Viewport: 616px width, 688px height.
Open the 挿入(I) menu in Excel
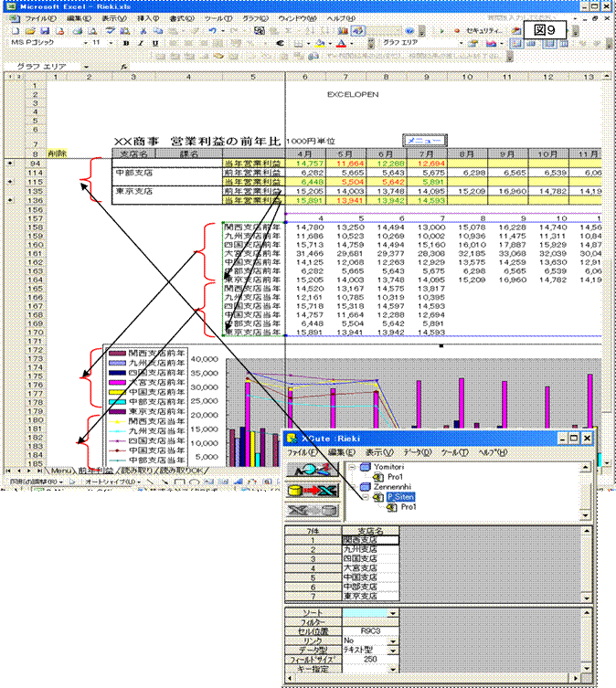(x=148, y=18)
